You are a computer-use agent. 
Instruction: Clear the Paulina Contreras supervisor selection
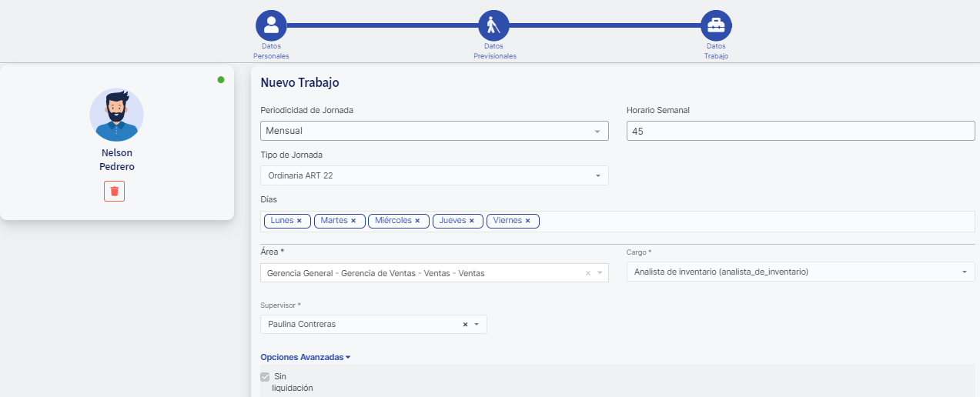pos(465,325)
